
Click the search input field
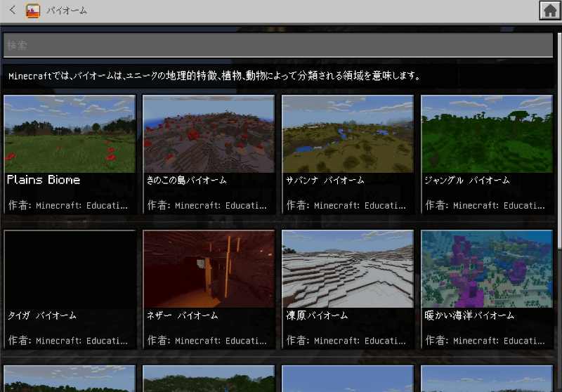tap(277, 45)
